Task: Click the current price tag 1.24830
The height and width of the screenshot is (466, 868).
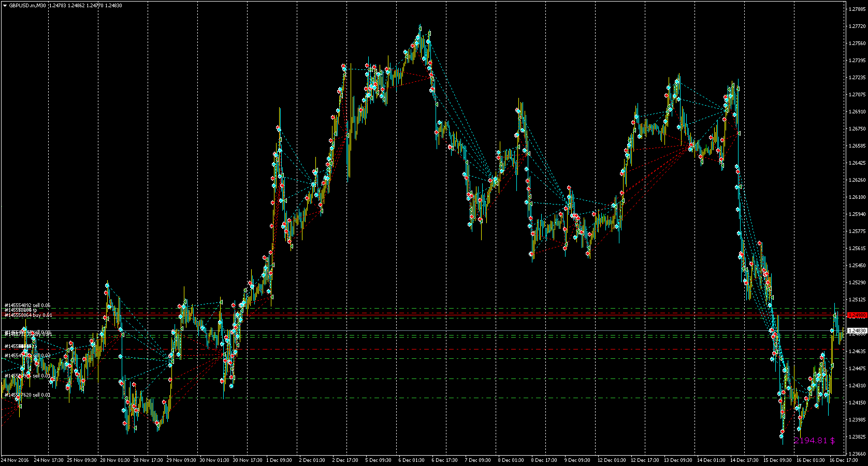Action: tap(857, 330)
